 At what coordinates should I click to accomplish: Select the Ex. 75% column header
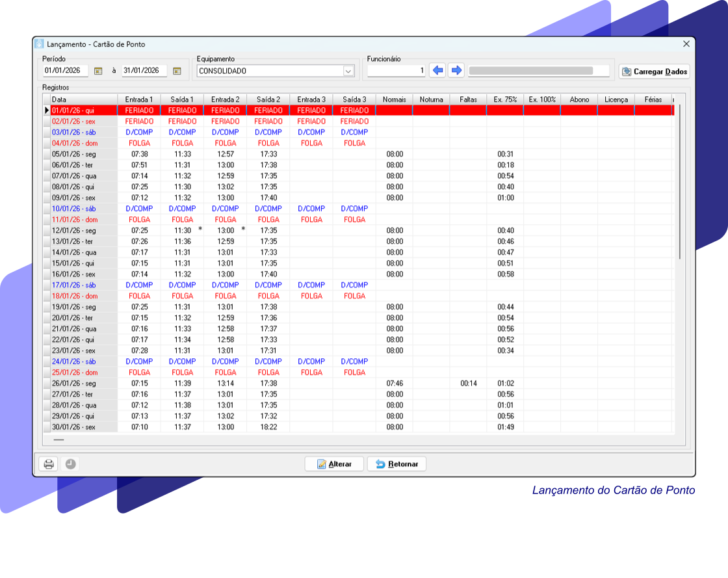click(x=505, y=99)
